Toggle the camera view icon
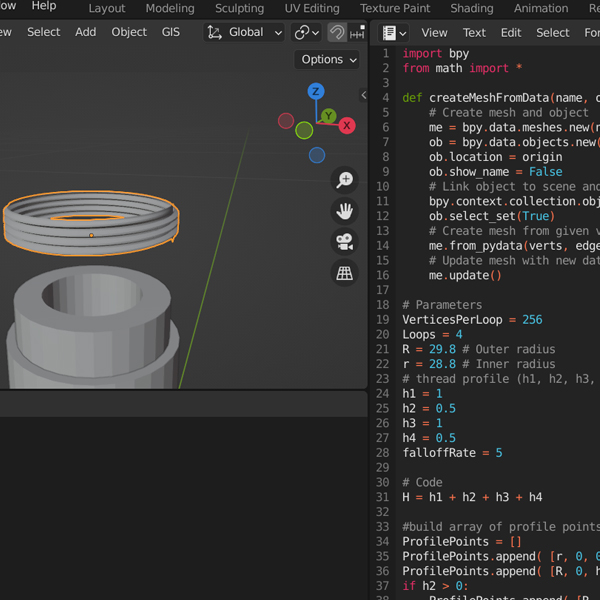Screen dimensions: 600x600 click(x=345, y=242)
